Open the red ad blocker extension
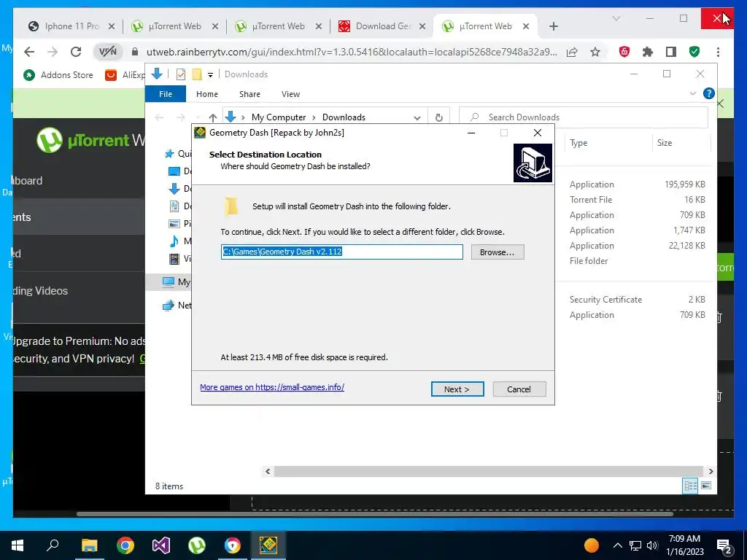This screenshot has width=747, height=560. point(624,52)
